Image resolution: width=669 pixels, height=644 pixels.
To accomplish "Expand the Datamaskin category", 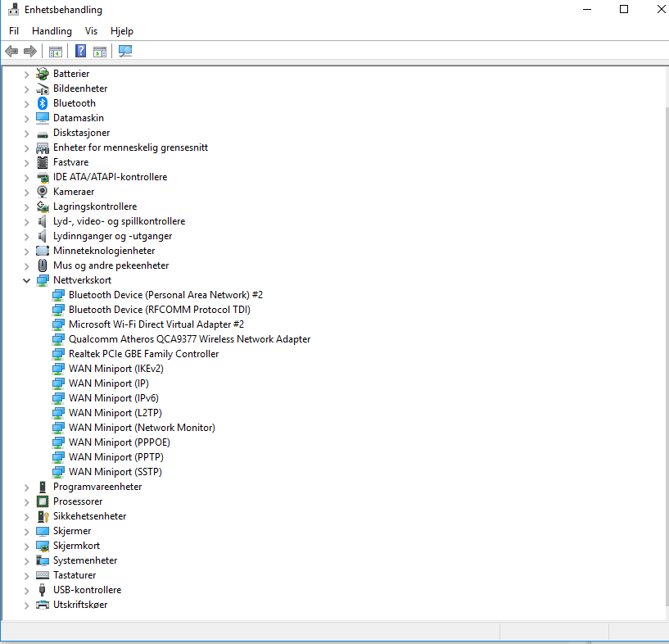I will [x=26, y=118].
